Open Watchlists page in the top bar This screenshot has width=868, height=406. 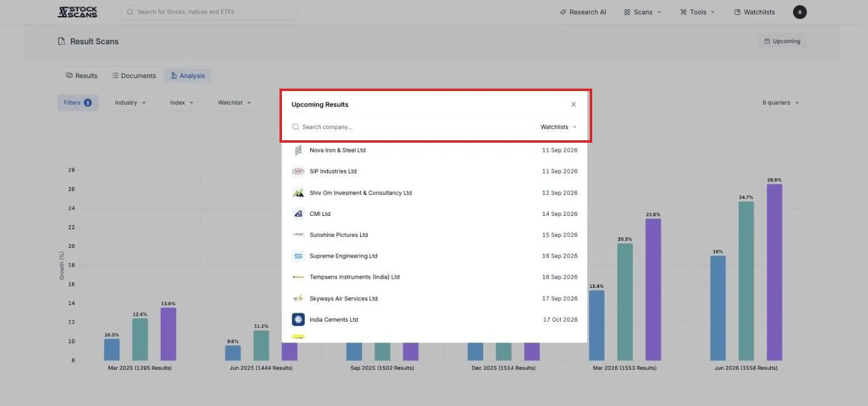pyautogui.click(x=755, y=12)
